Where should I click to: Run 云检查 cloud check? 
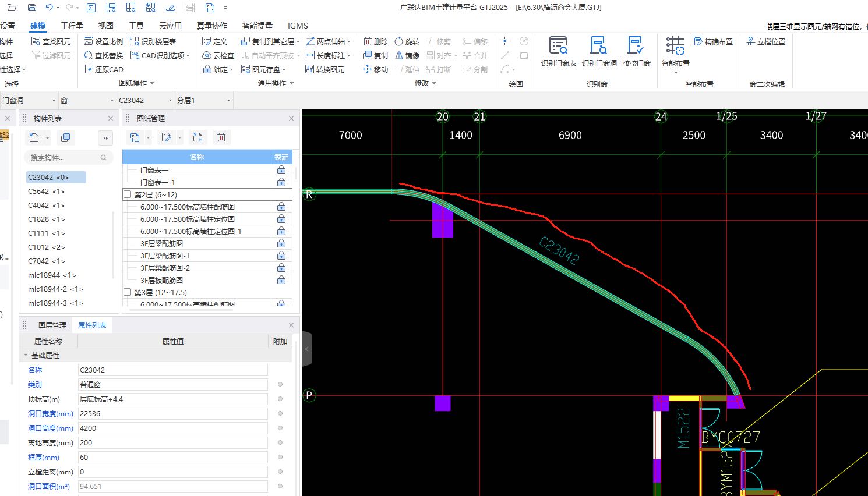click(218, 55)
